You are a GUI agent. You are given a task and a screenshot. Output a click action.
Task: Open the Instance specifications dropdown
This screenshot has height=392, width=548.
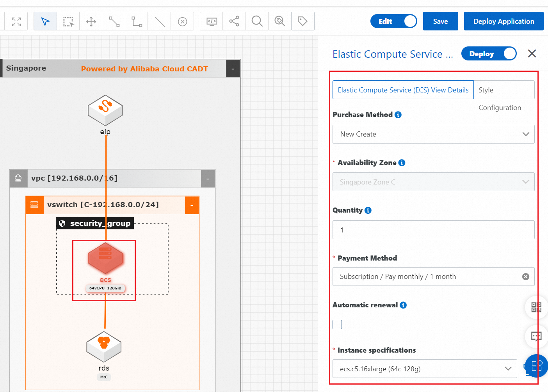click(425, 369)
